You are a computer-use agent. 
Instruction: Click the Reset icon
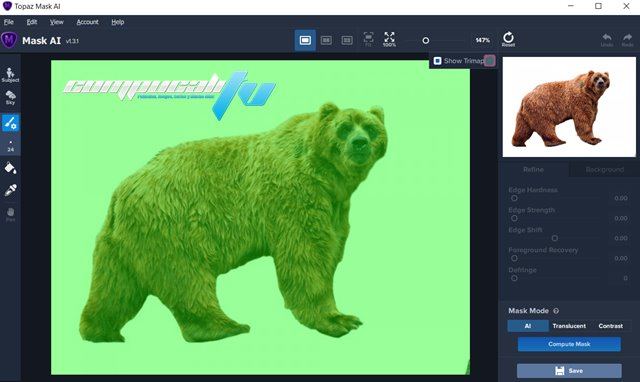[508, 39]
